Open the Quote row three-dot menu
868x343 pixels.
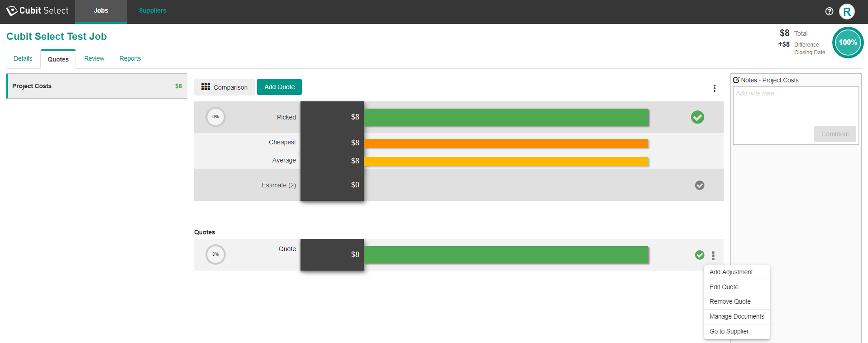click(713, 256)
